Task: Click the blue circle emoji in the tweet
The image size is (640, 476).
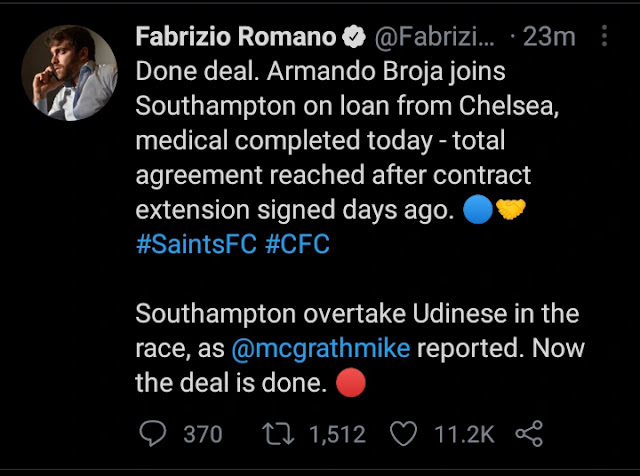Action: [x=477, y=212]
